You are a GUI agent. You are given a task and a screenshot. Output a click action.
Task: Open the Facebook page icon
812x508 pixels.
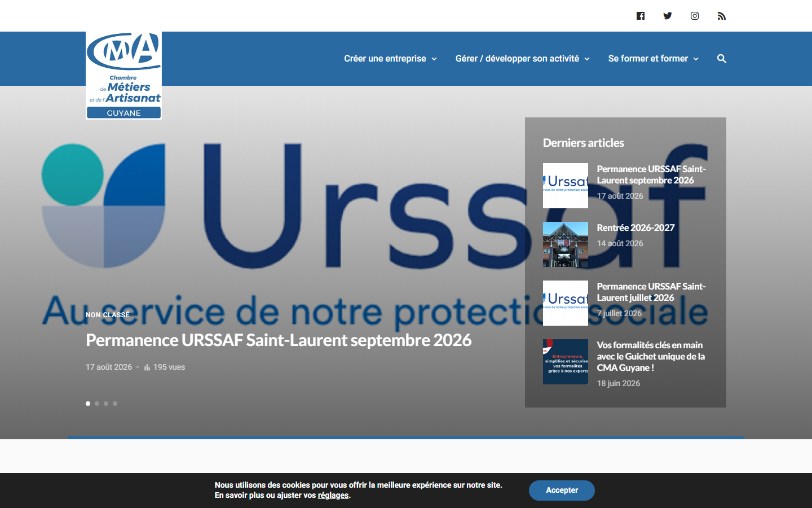641,16
